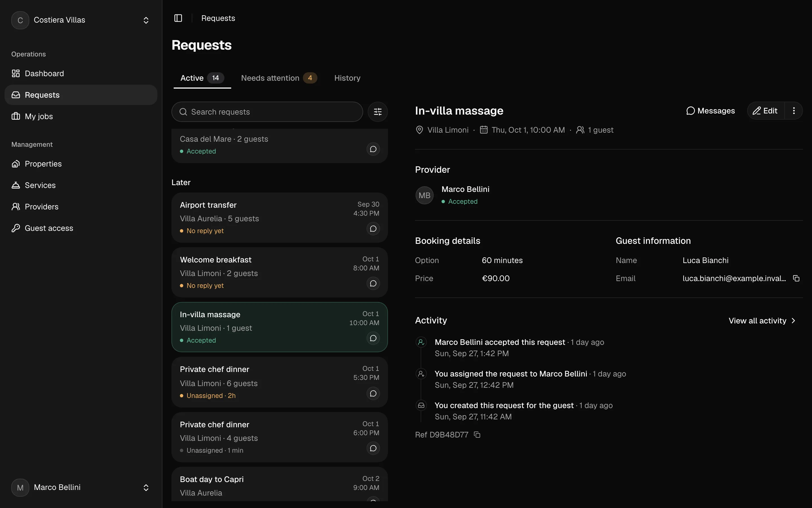Click the Search requests field
This screenshot has width=812, height=508.
tap(267, 112)
